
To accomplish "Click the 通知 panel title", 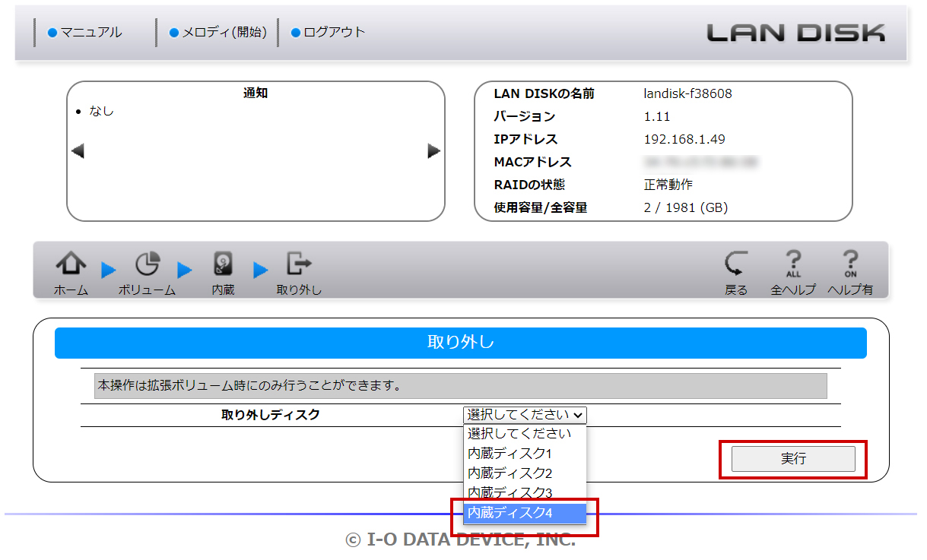I will (256, 93).
